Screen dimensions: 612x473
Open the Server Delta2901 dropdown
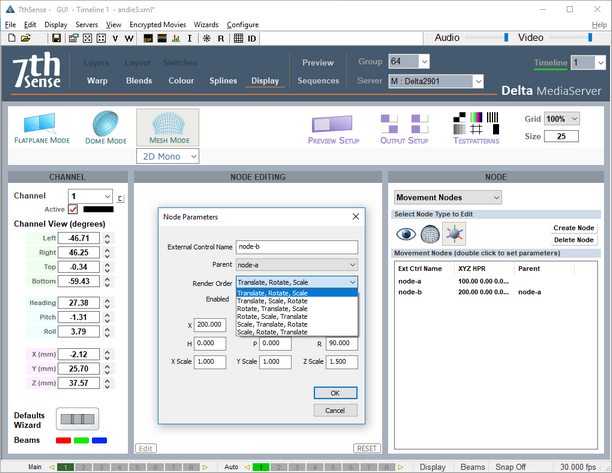478,81
